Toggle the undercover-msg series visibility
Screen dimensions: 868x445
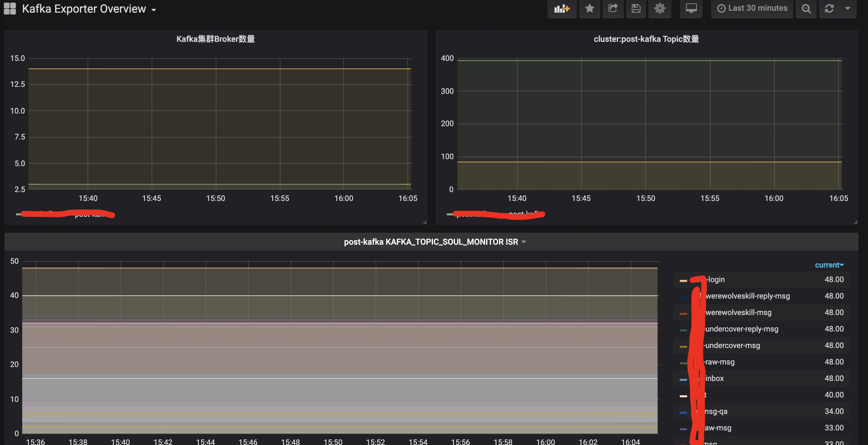(732, 345)
